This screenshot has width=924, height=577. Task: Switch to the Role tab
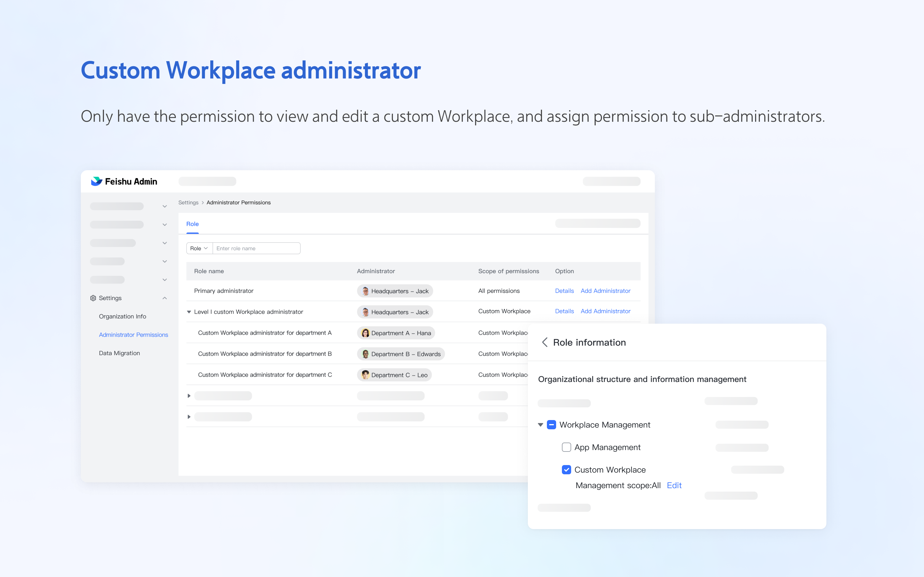(192, 224)
